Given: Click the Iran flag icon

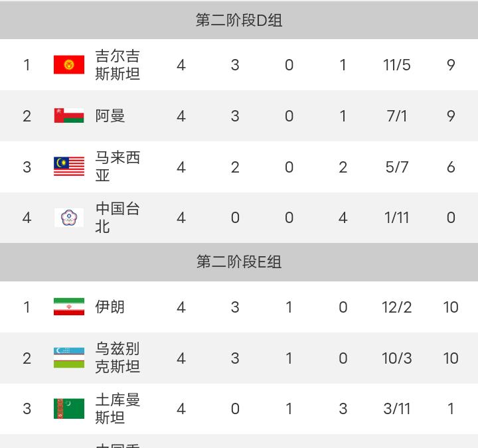Looking at the screenshot, I should tap(69, 307).
